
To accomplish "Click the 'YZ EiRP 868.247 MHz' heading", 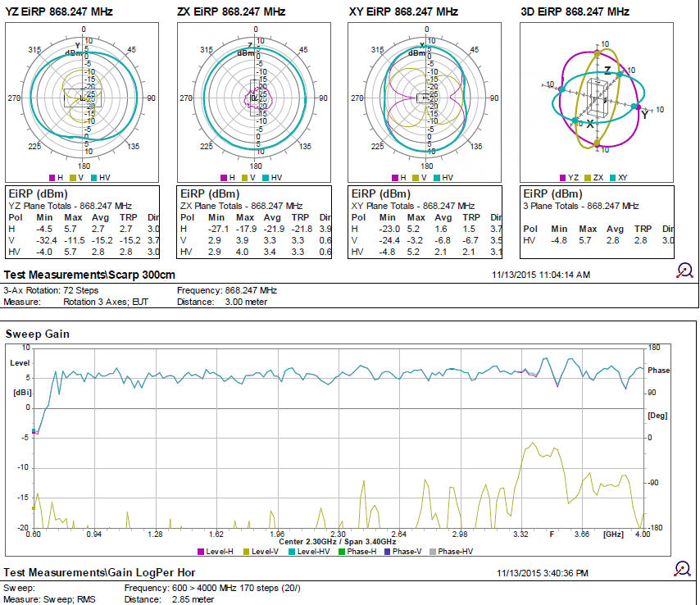I will pos(59,11).
